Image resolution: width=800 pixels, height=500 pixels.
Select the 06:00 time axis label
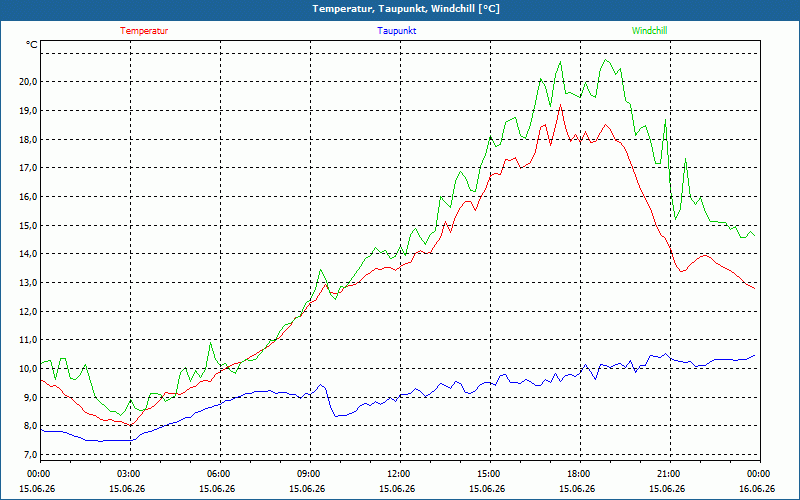pyautogui.click(x=220, y=474)
